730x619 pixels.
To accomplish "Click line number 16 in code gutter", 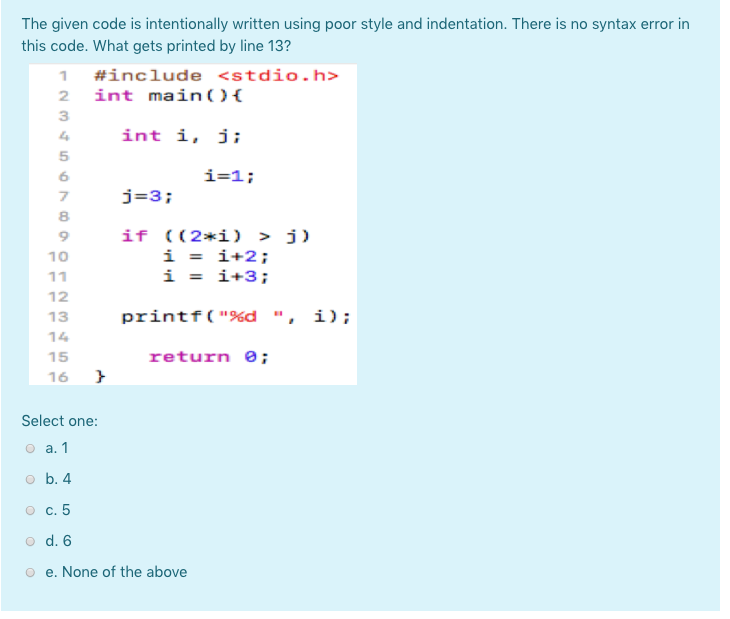I will click(x=58, y=377).
